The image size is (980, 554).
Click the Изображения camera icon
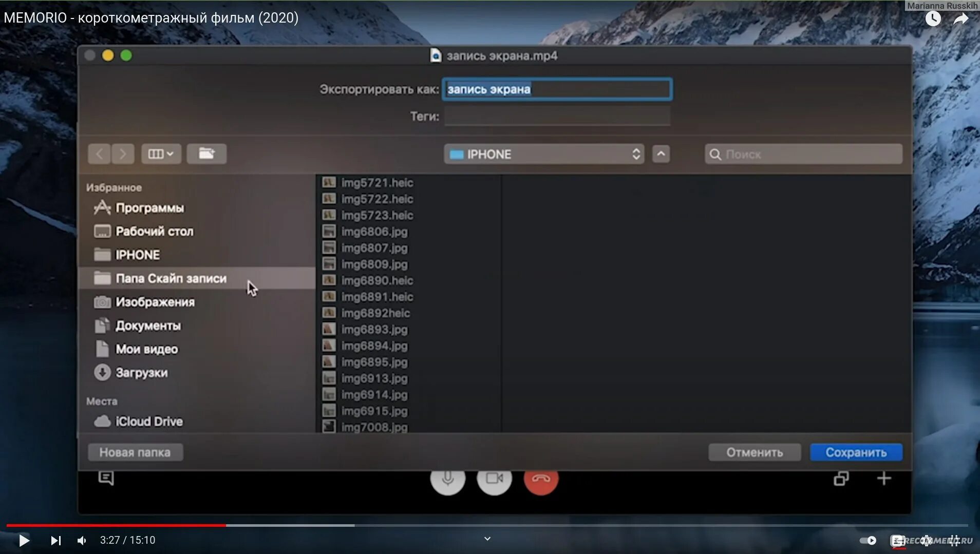coord(102,302)
